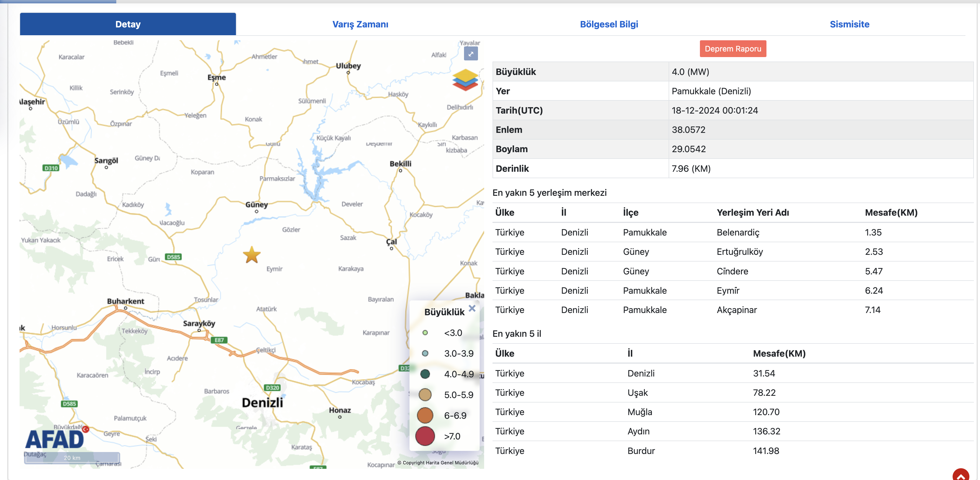
Task: Click the D310 road sign on map
Action: pyautogui.click(x=51, y=168)
